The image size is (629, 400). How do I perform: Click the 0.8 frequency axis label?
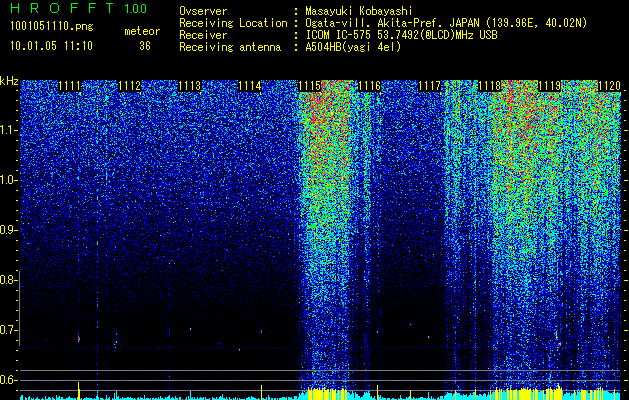pos(7,280)
